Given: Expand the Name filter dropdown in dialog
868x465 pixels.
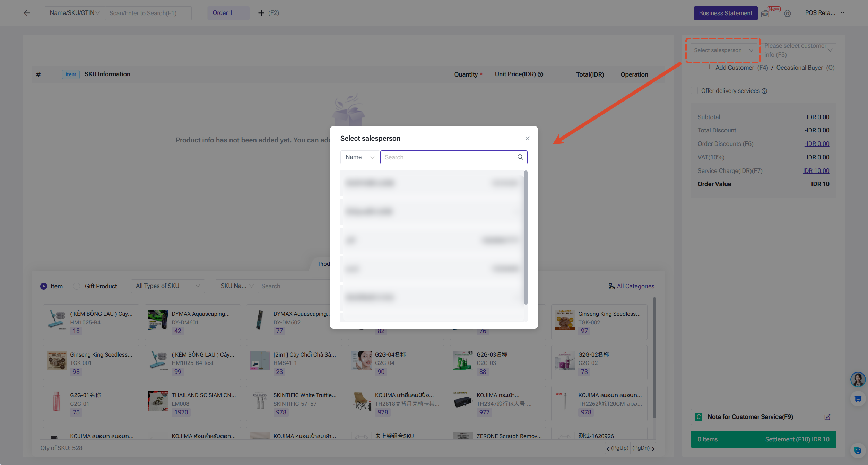Looking at the screenshot, I should tap(359, 157).
